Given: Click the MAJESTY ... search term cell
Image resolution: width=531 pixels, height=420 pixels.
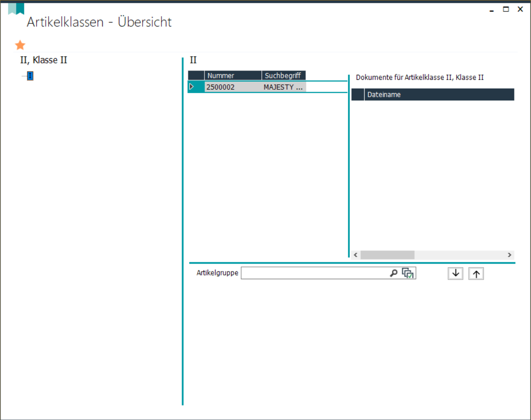Looking at the screenshot, I should 283,87.
